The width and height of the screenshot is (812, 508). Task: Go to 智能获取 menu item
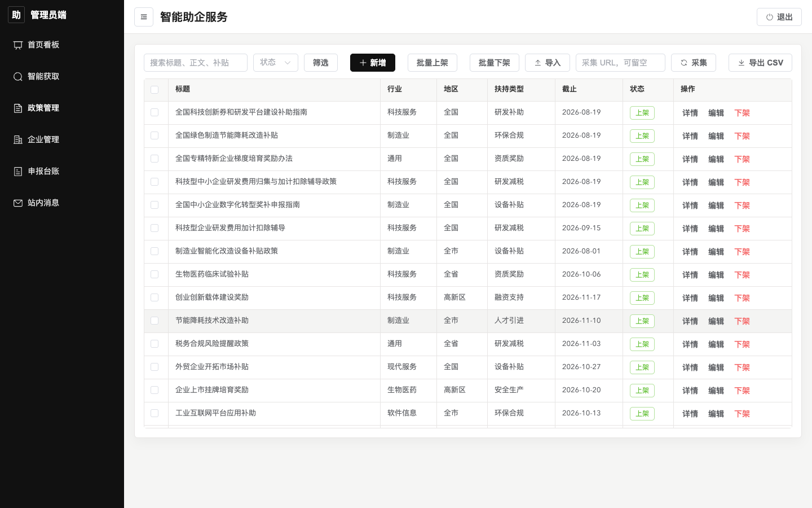(x=62, y=76)
